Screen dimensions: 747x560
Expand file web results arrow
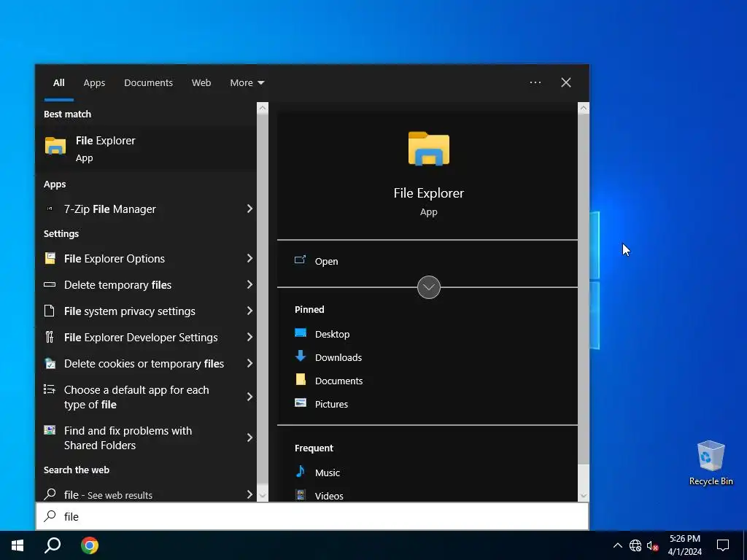click(249, 494)
